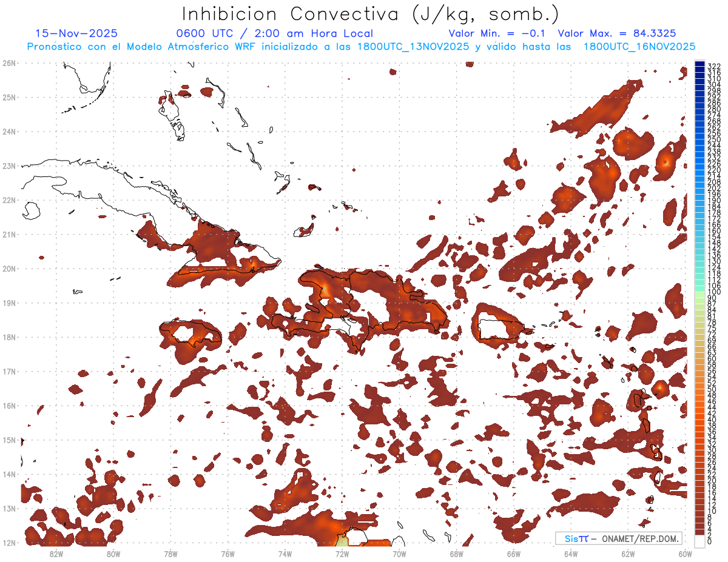Click the '12N' latitude label
This screenshot has height=562, width=728.
[9, 543]
